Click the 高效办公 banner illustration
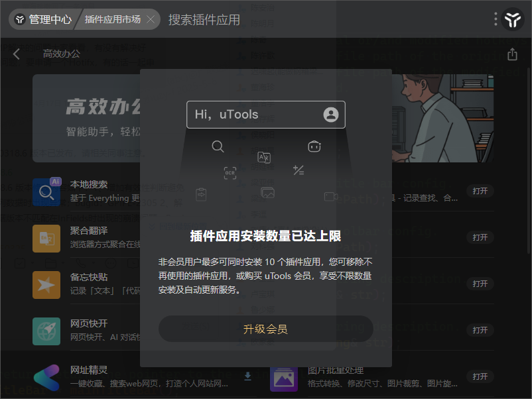Image resolution: width=532 pixels, height=399 pixels. 442,118
